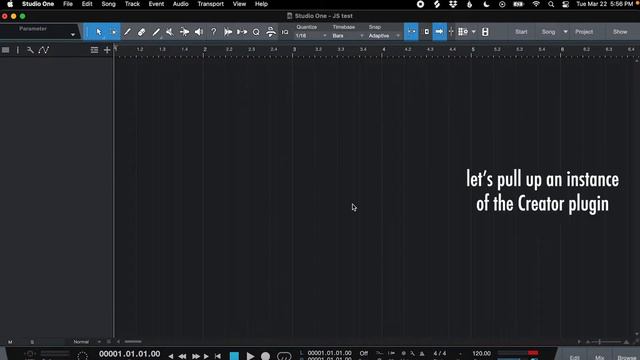Select the Arrow tool
This screenshot has width=640, height=360.
click(98, 32)
